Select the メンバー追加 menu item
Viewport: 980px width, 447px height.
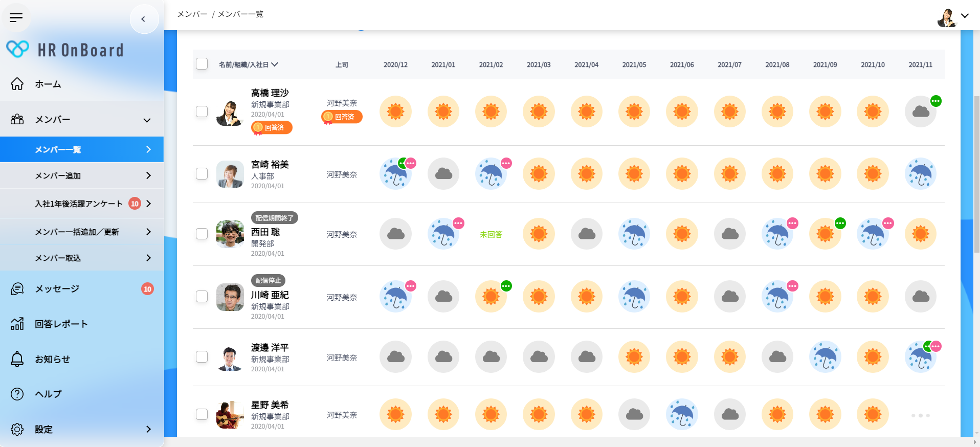[82, 175]
